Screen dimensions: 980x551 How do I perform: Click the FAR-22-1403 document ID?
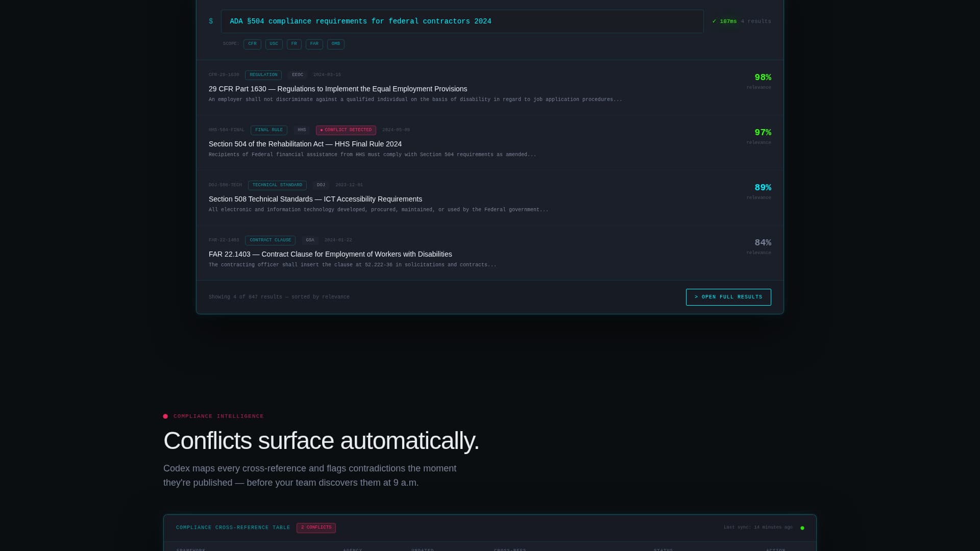(x=224, y=240)
